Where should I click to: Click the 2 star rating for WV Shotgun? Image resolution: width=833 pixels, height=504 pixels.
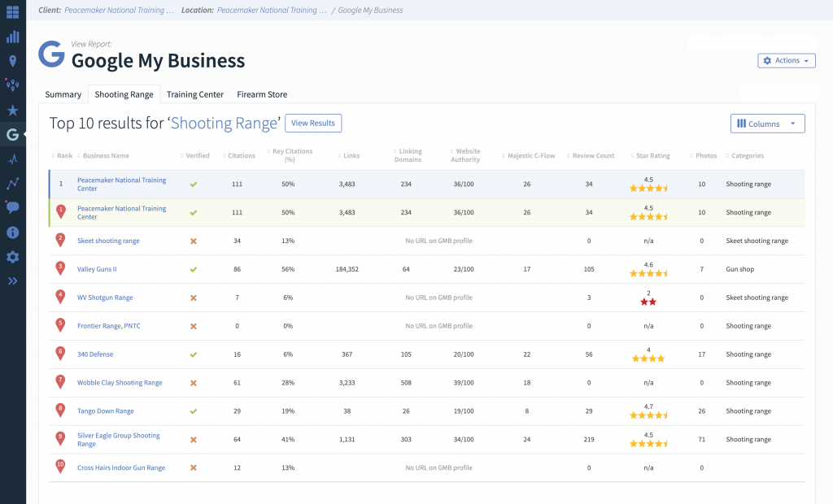click(x=648, y=298)
